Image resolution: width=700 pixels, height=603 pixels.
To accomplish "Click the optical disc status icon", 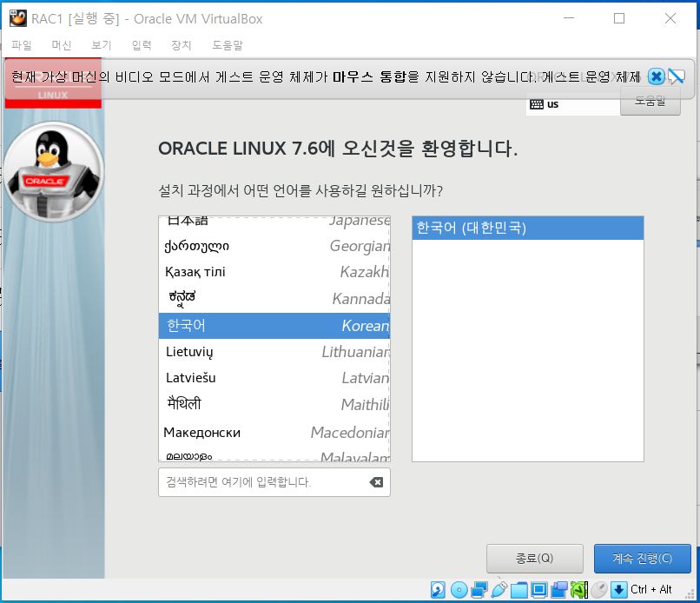I will pos(459,590).
